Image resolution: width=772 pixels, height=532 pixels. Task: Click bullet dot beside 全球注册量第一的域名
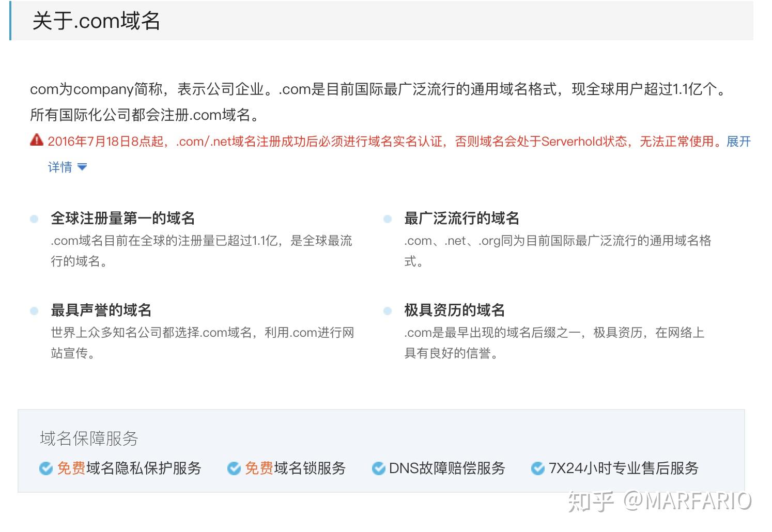pyautogui.click(x=34, y=219)
